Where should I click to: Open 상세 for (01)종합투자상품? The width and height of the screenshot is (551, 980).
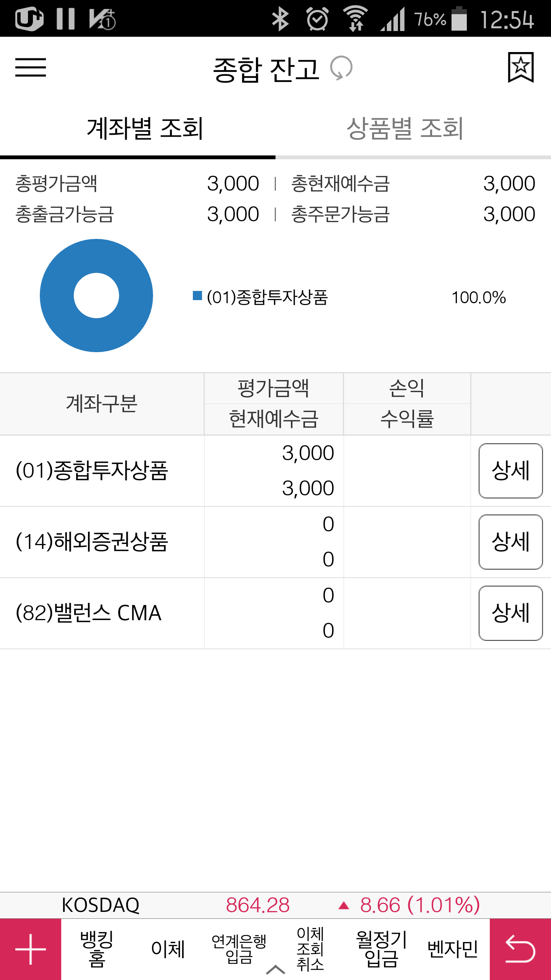(x=510, y=470)
